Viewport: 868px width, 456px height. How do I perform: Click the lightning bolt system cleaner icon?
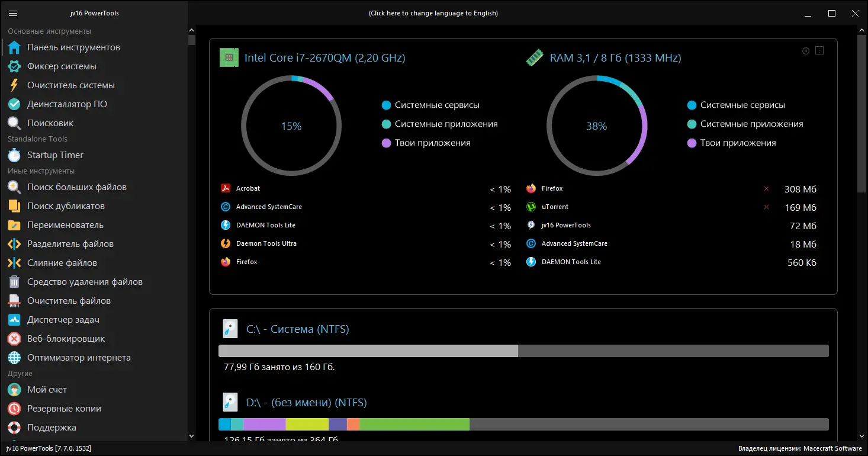point(14,85)
